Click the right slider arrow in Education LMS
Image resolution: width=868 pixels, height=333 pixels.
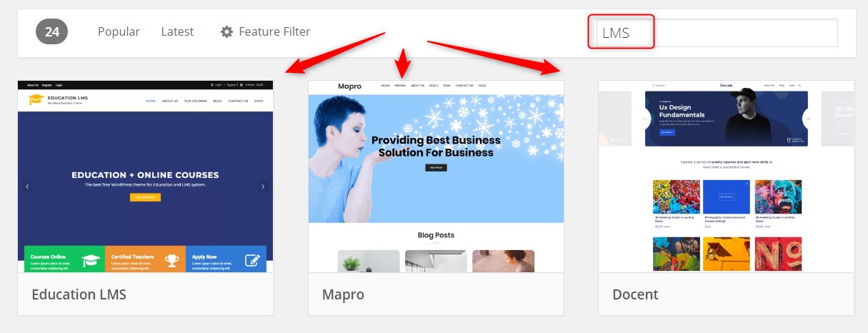[262, 187]
